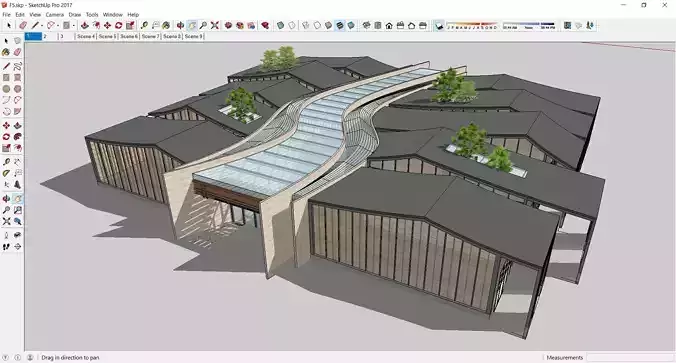Viewport: 676px width, 363px height.
Task: Switch to Scene 5 tab
Action: pyautogui.click(x=107, y=37)
